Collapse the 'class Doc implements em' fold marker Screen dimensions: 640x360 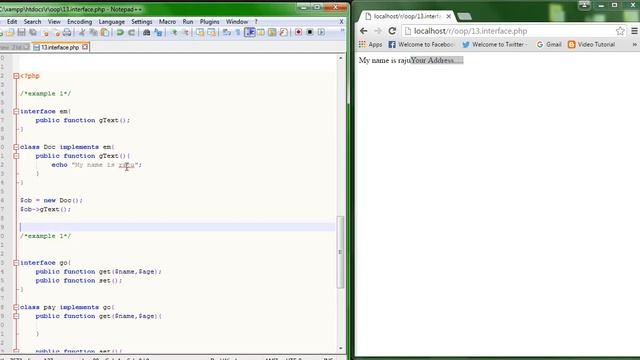pos(16,147)
